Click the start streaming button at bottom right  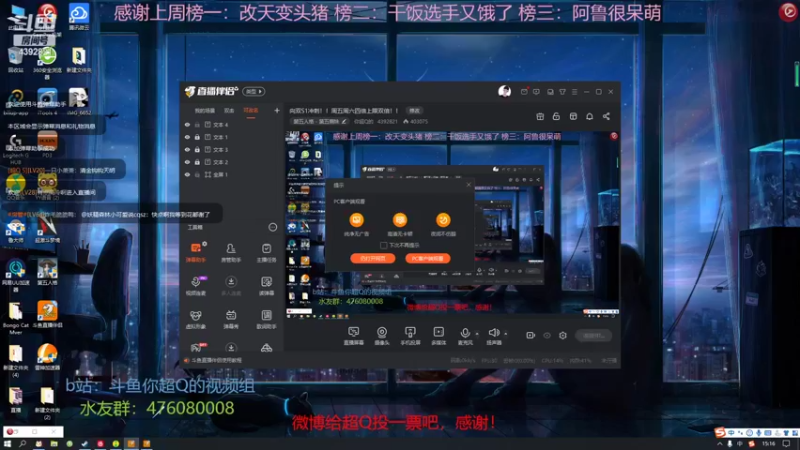click(593, 335)
